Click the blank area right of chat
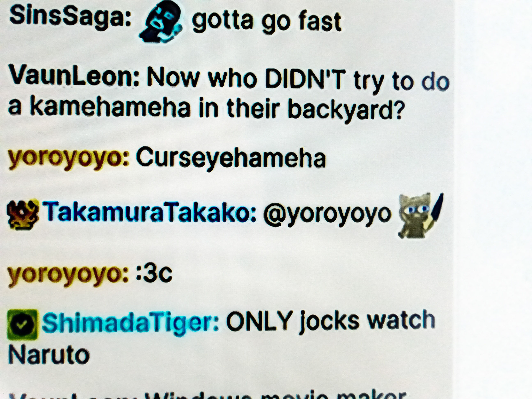The image size is (532, 399). coord(493,200)
